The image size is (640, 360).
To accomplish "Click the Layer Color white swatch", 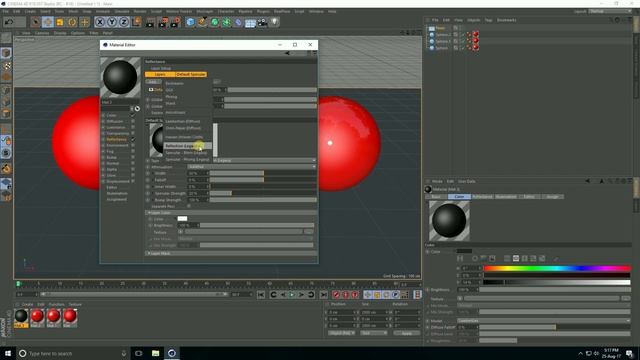I will [182, 219].
